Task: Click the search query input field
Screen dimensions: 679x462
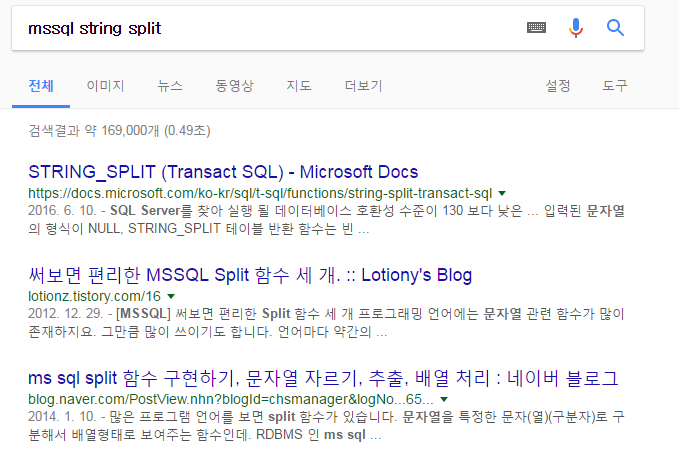Action: (260, 28)
